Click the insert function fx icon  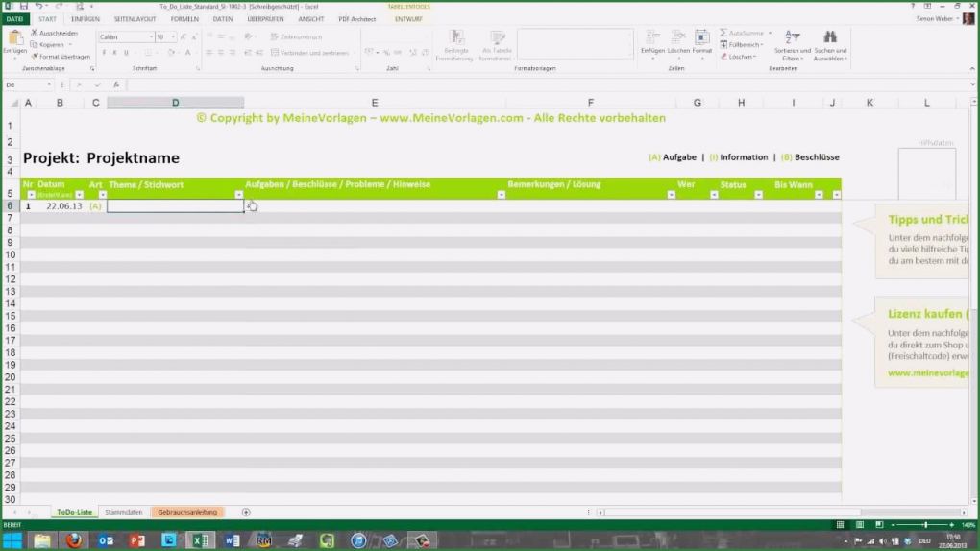point(116,84)
